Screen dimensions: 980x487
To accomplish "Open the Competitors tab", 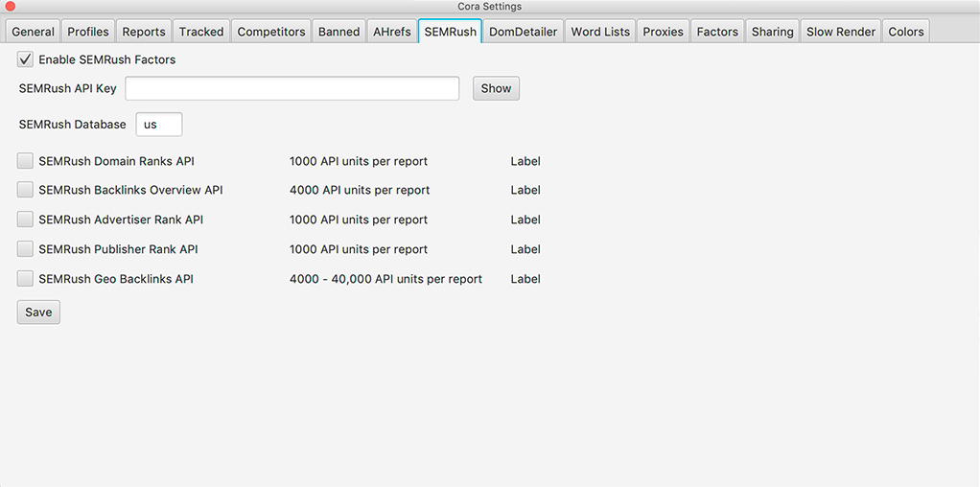I will point(271,32).
